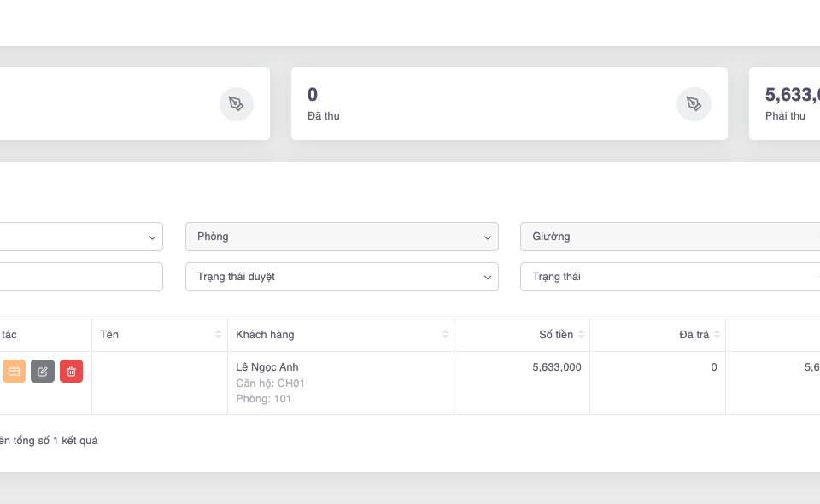Click the Căn hộ: CH01 text
Viewport: 820px width, 504px height.
coord(270,384)
